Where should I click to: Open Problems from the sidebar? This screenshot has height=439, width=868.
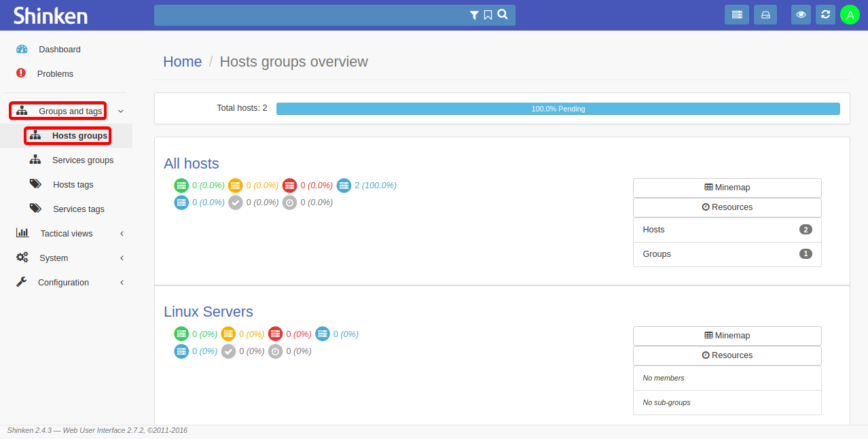(x=55, y=73)
